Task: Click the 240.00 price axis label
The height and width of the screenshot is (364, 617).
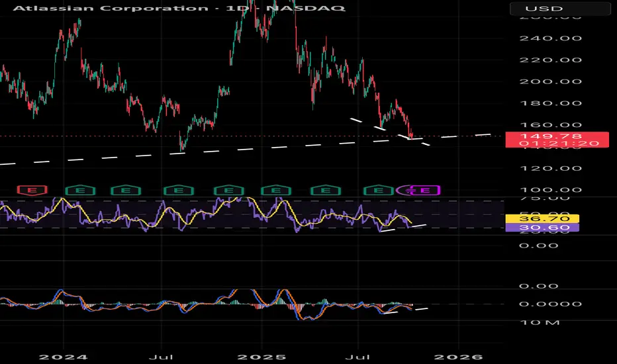Action: (551, 38)
